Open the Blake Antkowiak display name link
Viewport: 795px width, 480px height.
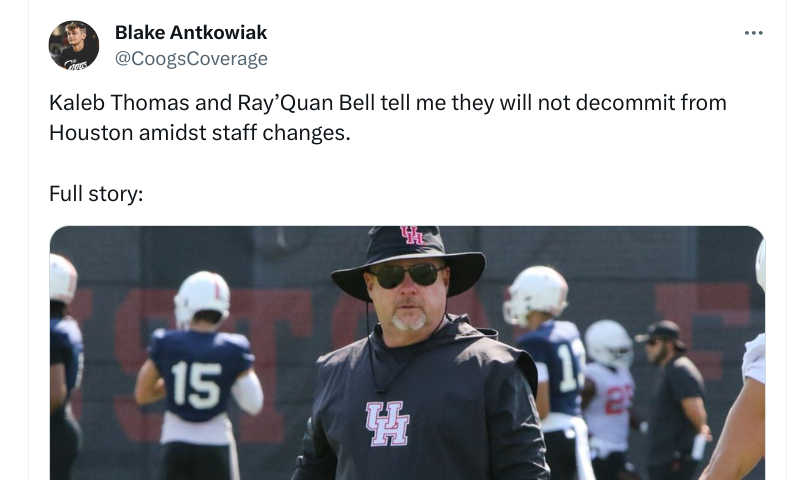[x=191, y=32]
